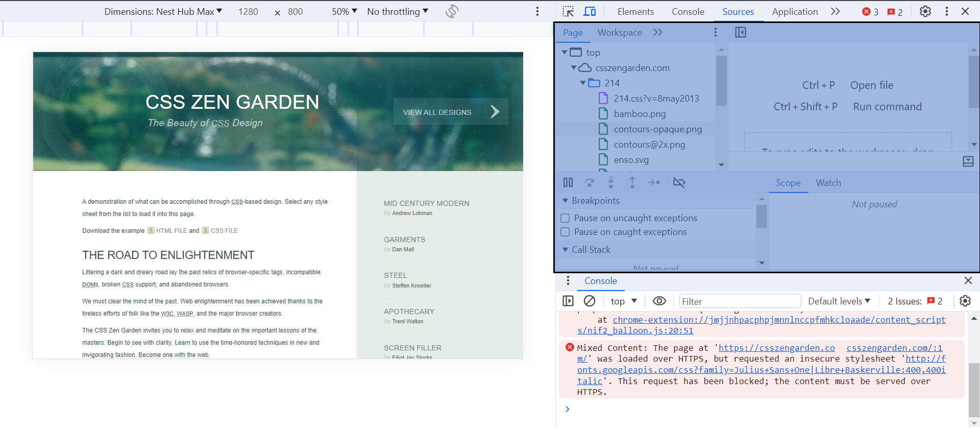
Task: Hide the navigator sidebar
Action: [741, 32]
